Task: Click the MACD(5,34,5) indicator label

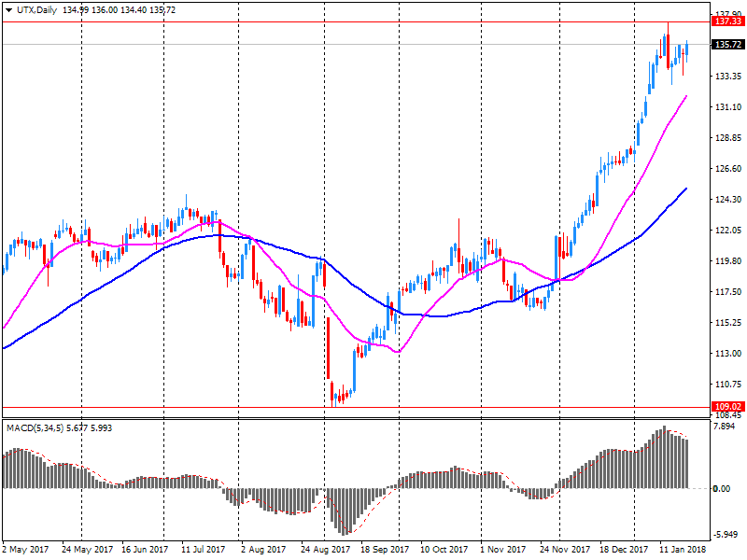Action: (x=36, y=427)
